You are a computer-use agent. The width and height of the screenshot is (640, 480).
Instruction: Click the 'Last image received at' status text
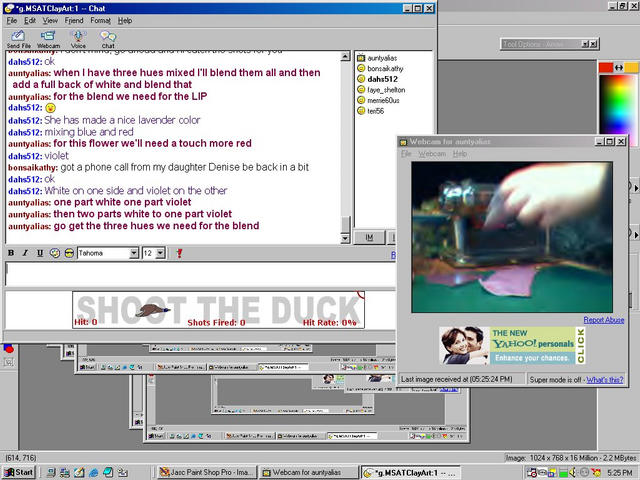[456, 379]
